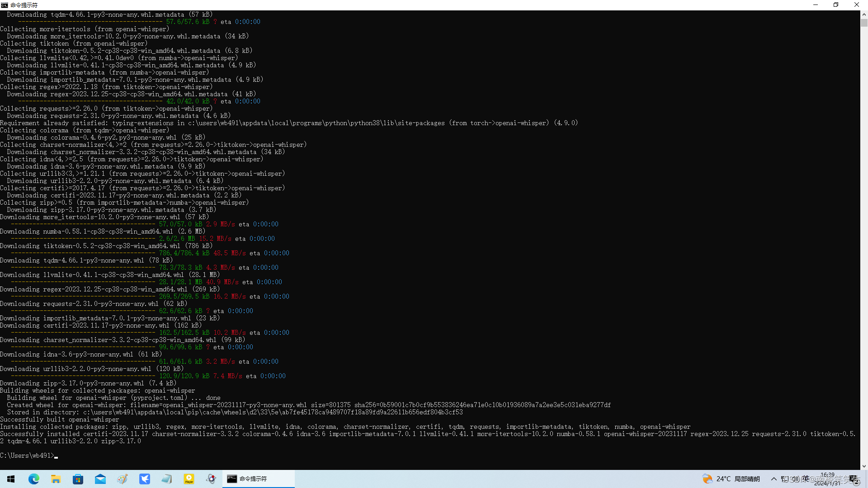Launch the Paint palette taskbar icon
The height and width of the screenshot is (488, 868).
122,479
